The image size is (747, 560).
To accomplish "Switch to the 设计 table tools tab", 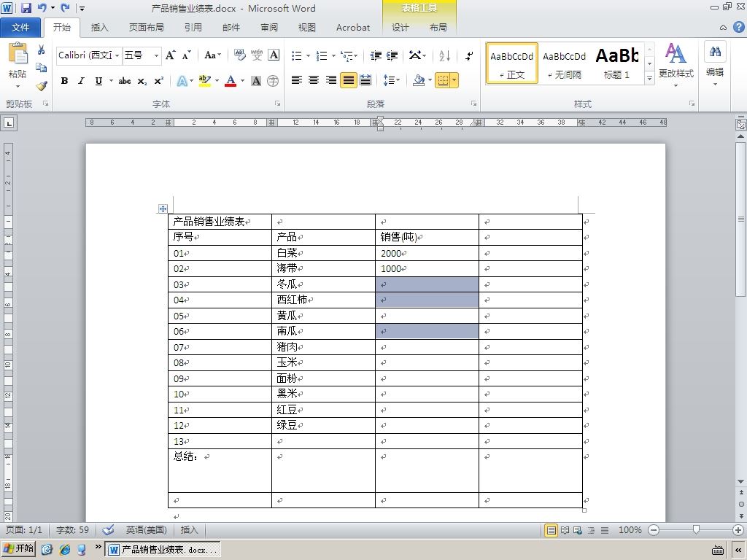I will coord(400,28).
